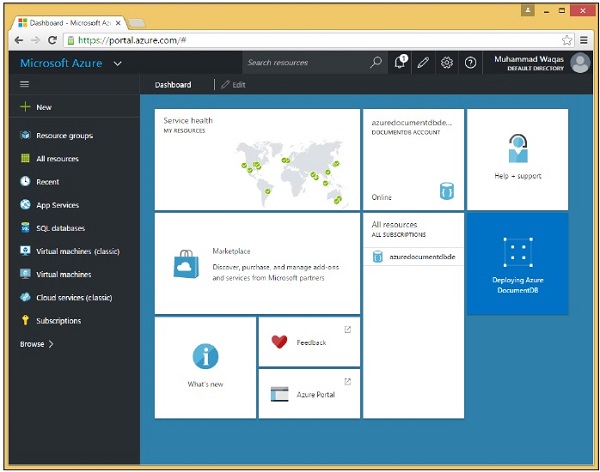Expand the Microsoft Azure dropdown chevron
Screen dimensions: 600x472
click(118, 64)
